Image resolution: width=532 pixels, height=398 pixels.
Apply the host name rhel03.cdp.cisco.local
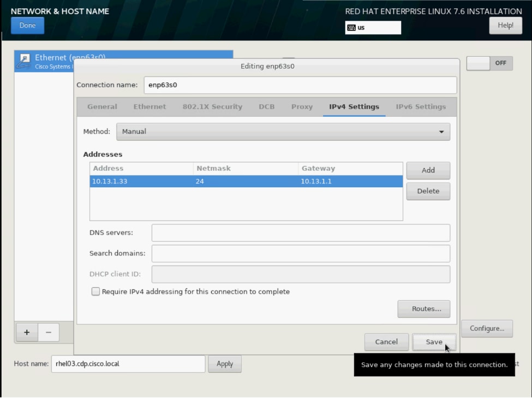[x=225, y=364]
